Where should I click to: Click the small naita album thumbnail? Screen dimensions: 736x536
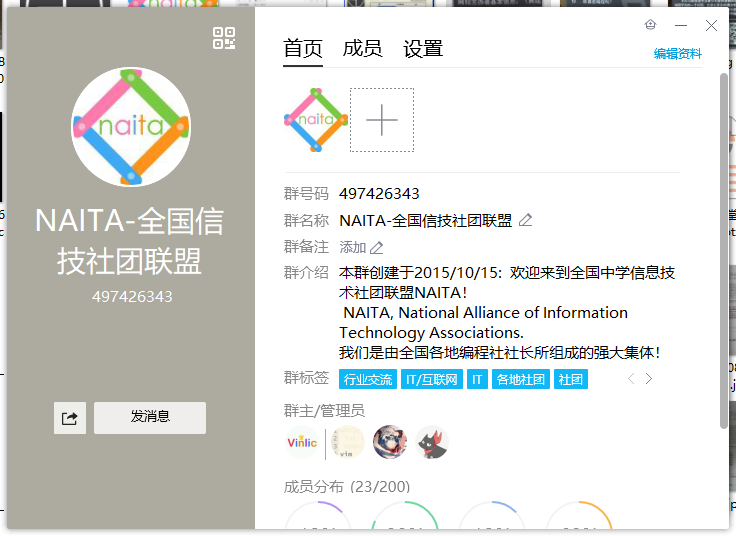[315, 120]
